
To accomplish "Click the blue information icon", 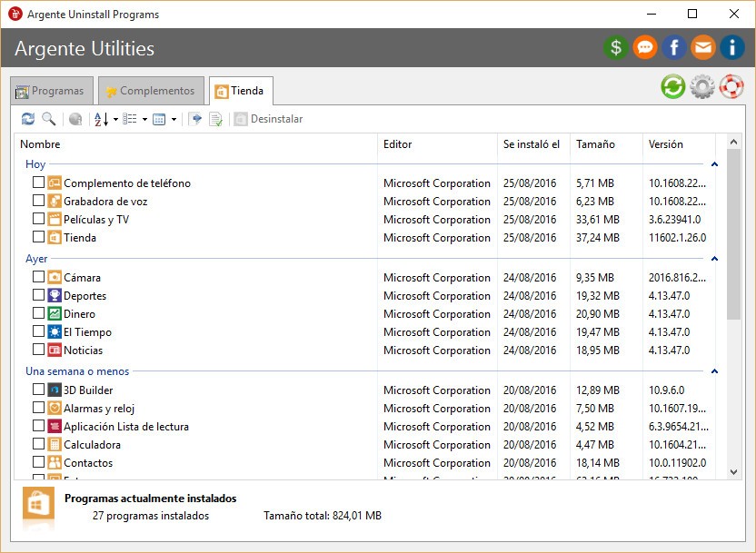I will [x=732, y=48].
